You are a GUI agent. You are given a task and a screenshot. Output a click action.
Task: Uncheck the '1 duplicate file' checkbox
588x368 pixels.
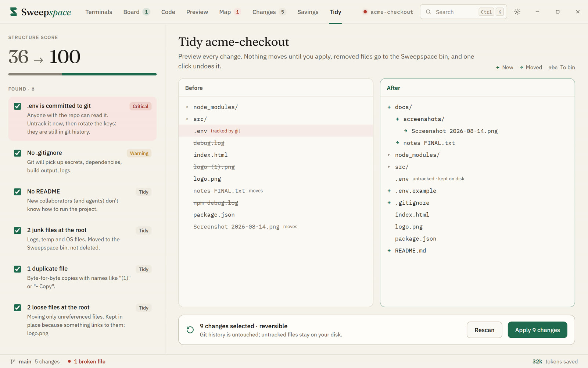[17, 269]
